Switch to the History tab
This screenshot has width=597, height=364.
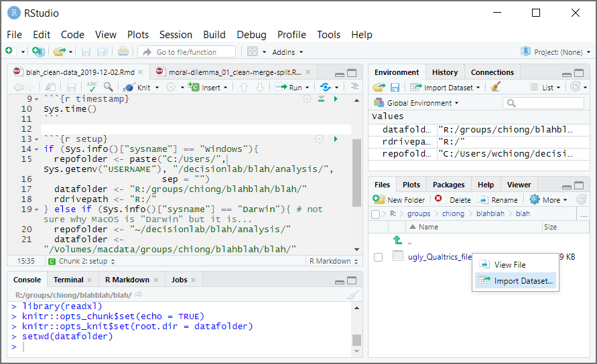(x=445, y=72)
